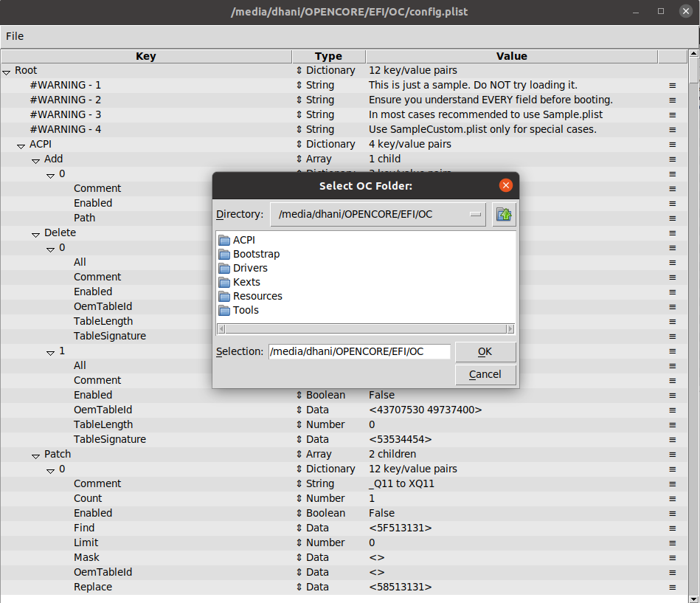The height and width of the screenshot is (603, 700).
Task: Open row menu icon for Limit row
Action: tap(672, 542)
